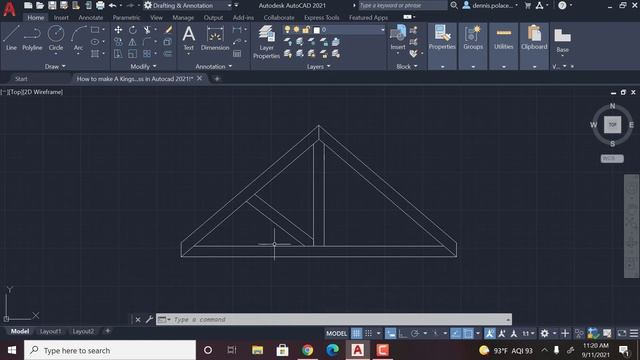Activate the Fillet tool
Screen dimensions: 640x360
[x=147, y=42]
